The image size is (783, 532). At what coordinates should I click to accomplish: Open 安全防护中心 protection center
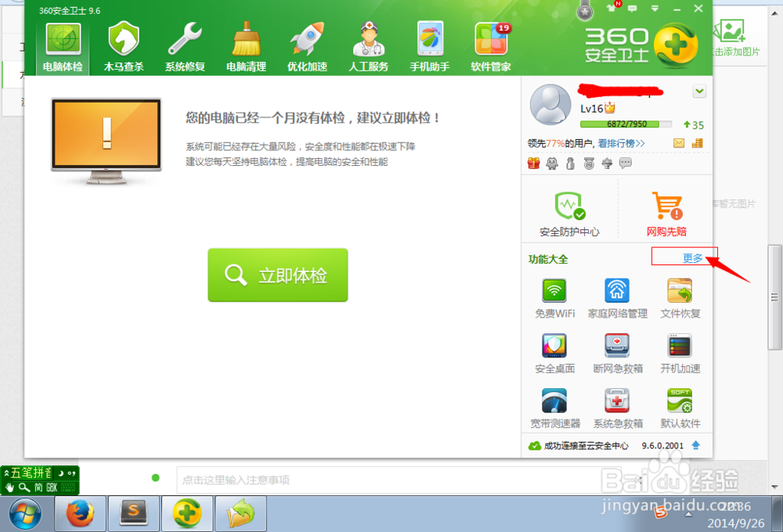pos(569,214)
